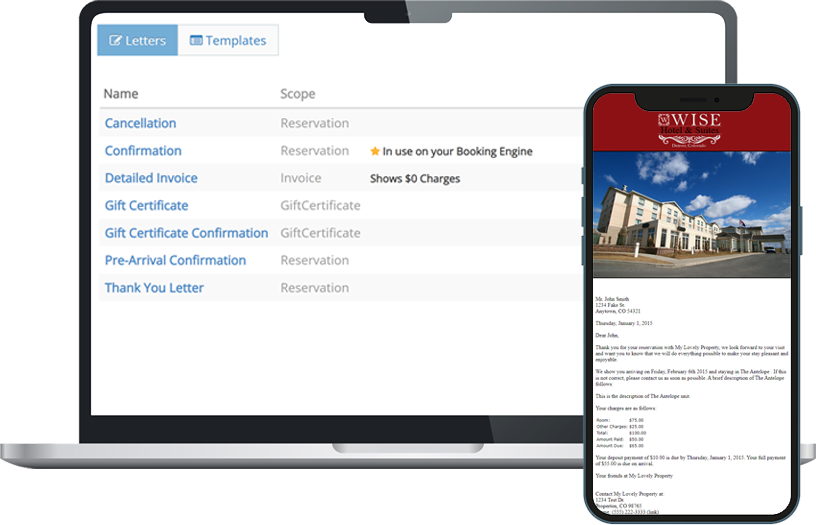The width and height of the screenshot is (816, 525).
Task: Select the Pre-Arrival Confirmation letter
Action: tap(175, 260)
